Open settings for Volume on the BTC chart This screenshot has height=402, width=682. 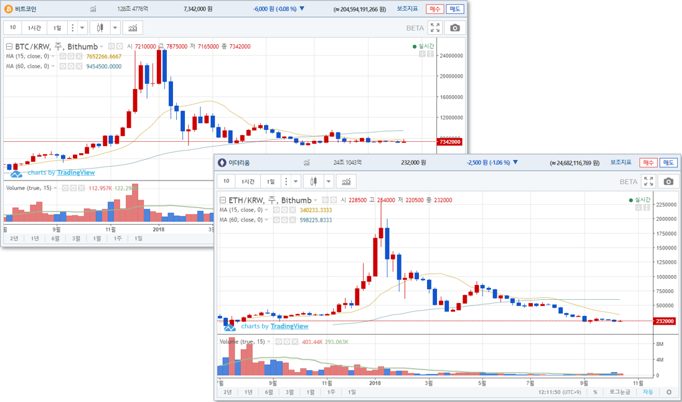click(73, 188)
